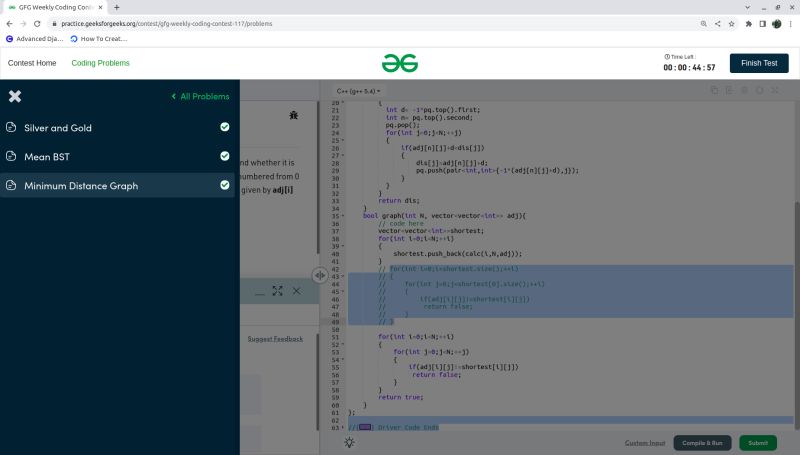Screen dimensions: 800x455
Task: Bookmark this page with star icon
Action: tap(730, 22)
